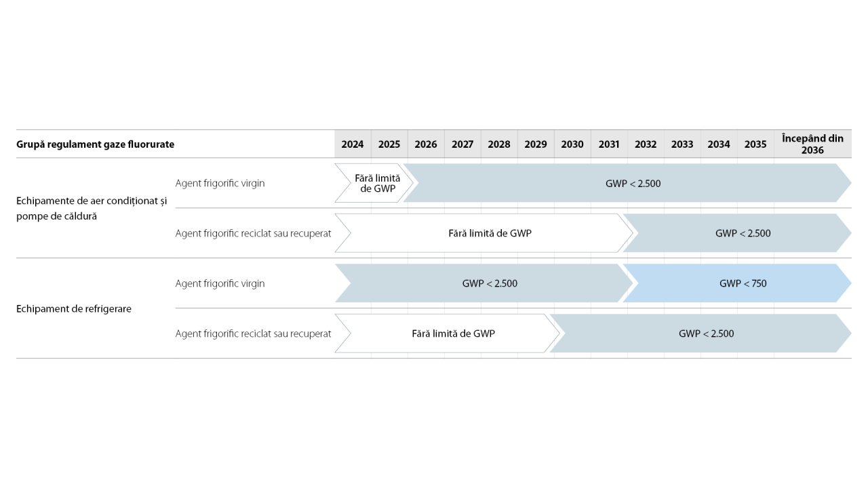Click the 'Începând din 2036' column header

click(812, 144)
